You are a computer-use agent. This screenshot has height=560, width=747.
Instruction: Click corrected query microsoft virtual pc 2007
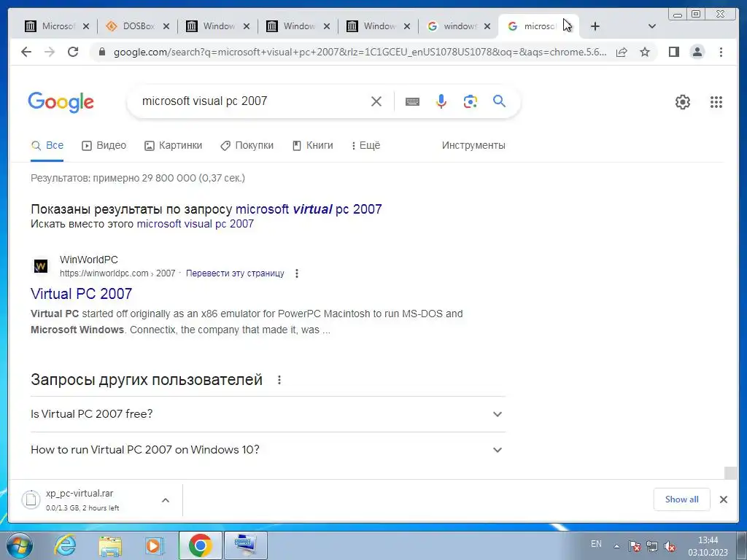pyautogui.click(x=309, y=209)
